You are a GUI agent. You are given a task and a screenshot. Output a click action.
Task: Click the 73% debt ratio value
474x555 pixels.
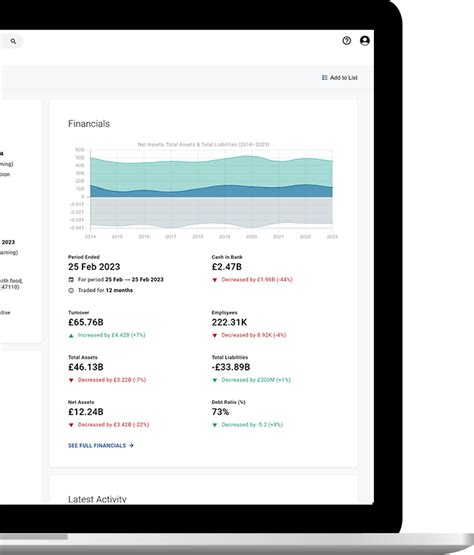pyautogui.click(x=220, y=412)
